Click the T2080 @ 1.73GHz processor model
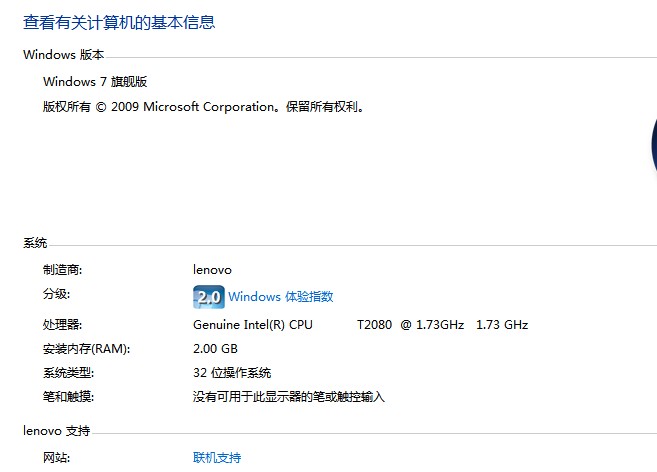 [410, 325]
